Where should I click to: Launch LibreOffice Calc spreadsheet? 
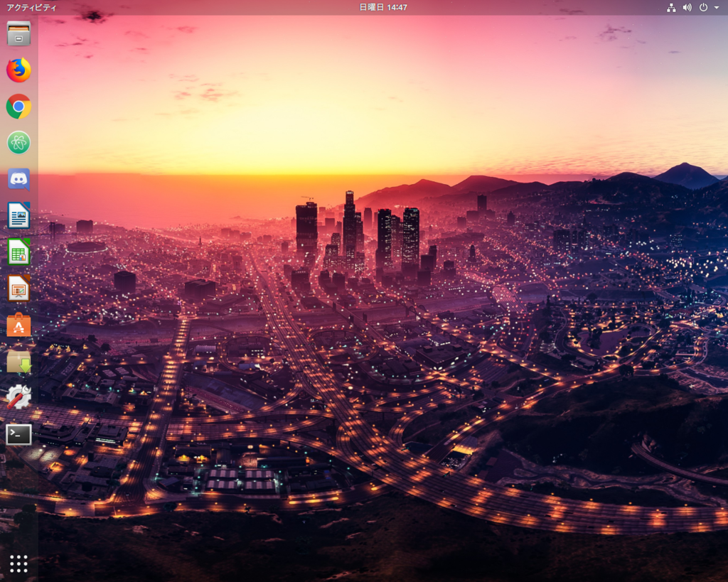click(x=18, y=252)
